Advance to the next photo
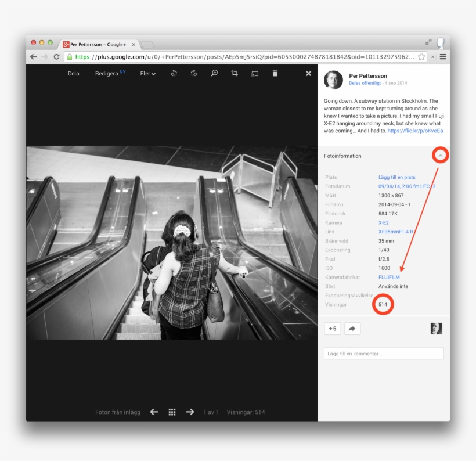476x461 pixels. 190,412
